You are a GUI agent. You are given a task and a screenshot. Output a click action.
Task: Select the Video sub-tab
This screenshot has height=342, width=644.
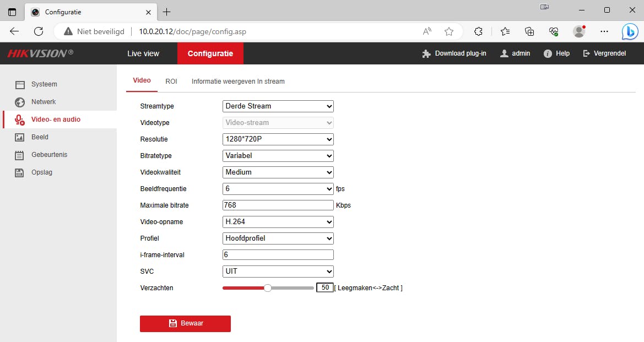click(x=142, y=80)
